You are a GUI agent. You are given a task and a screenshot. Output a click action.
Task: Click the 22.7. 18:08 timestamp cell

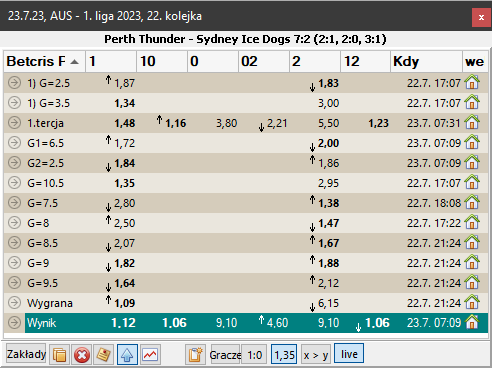[x=434, y=203]
